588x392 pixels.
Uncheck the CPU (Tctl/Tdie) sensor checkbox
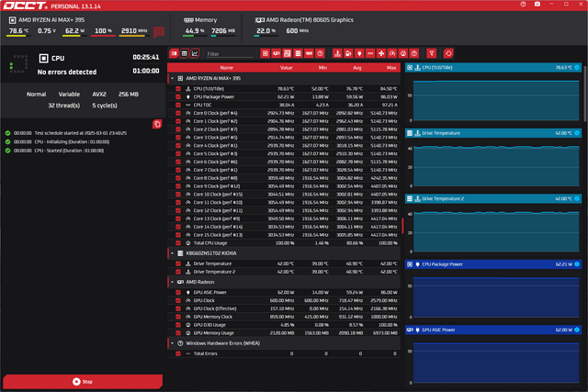point(178,89)
